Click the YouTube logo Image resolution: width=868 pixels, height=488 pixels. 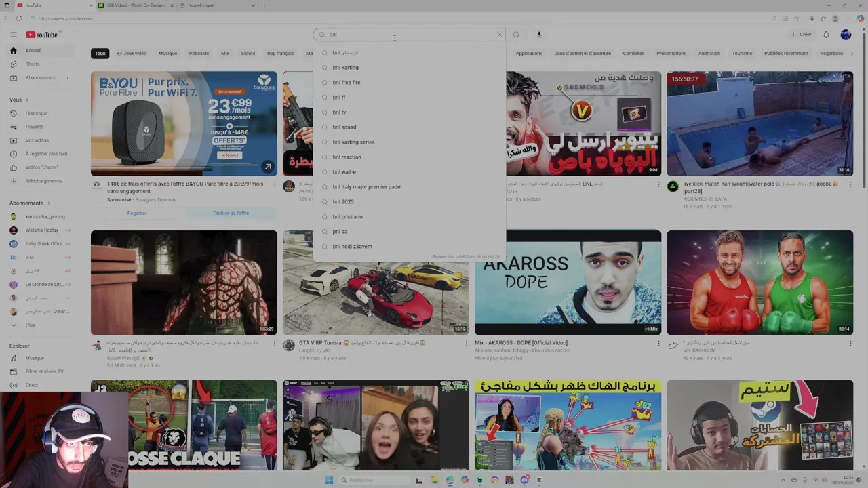point(42,35)
